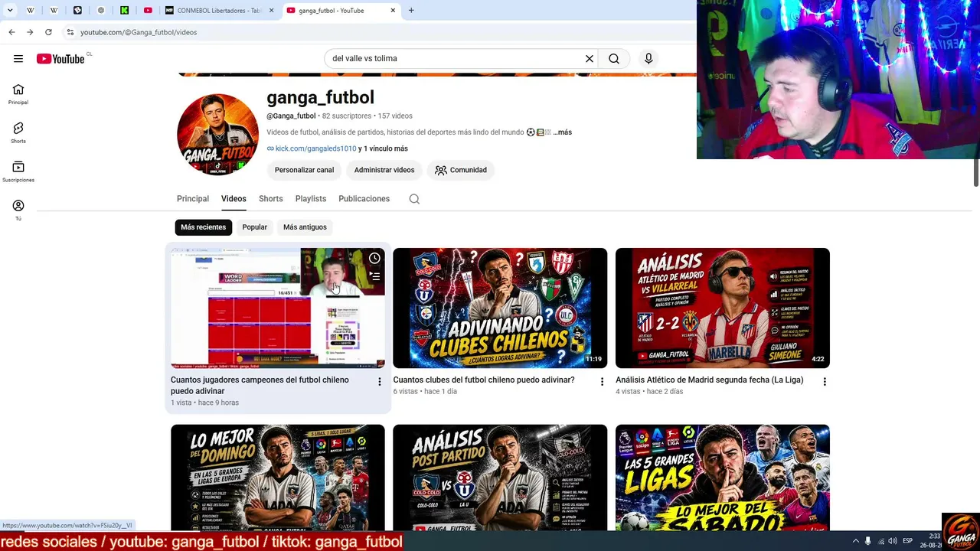Add the first video to the queue
This screenshot has width=980, height=551.
coord(374,276)
